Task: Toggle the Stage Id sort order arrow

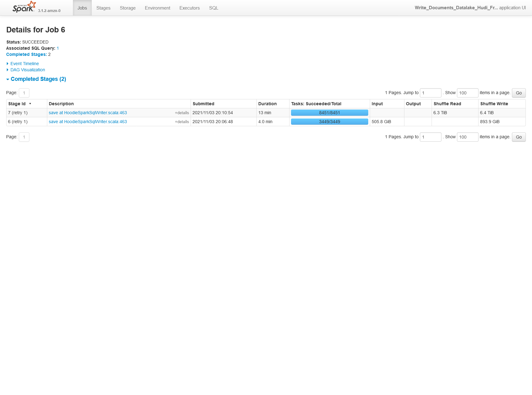Action: tap(30, 104)
